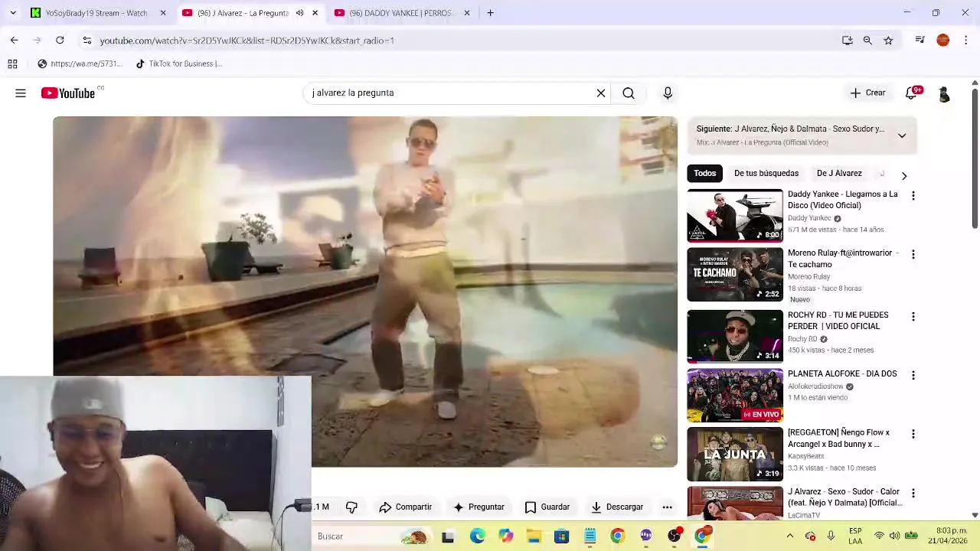Viewport: 980px width, 551px height.
Task: Open the apps grid in bookmarks bar
Action: [x=12, y=64]
